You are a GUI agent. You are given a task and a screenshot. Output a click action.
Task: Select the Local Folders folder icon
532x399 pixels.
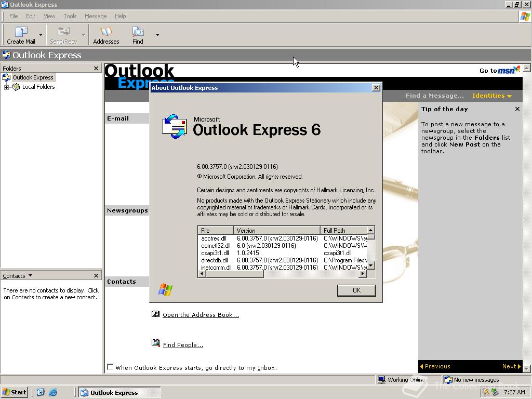pos(16,87)
